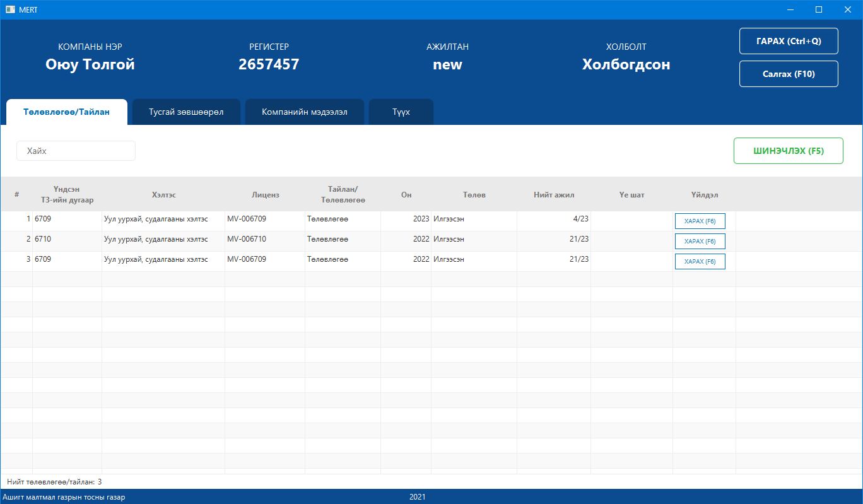Click the Хэлтэс column header

(x=163, y=195)
